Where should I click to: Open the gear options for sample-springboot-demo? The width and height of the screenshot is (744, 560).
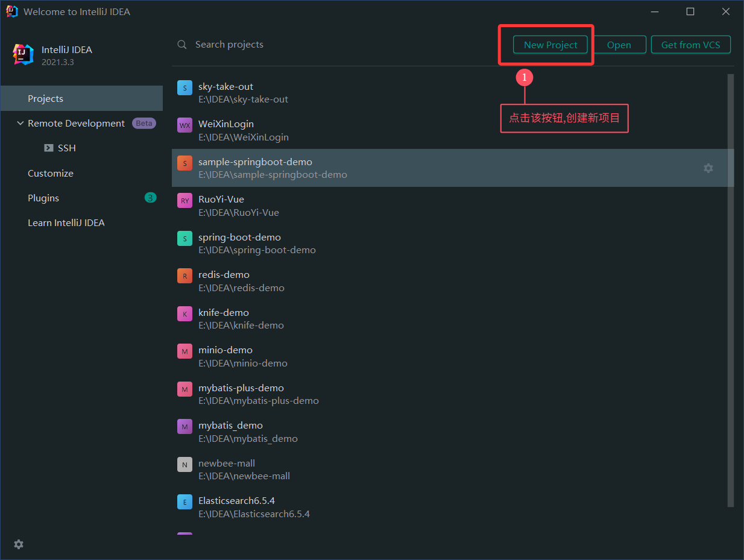[x=708, y=168]
